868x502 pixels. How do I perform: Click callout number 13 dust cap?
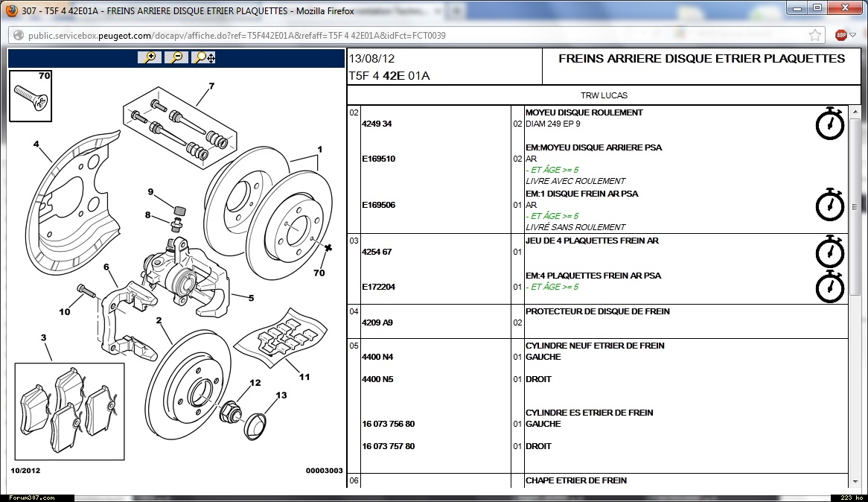point(281,395)
